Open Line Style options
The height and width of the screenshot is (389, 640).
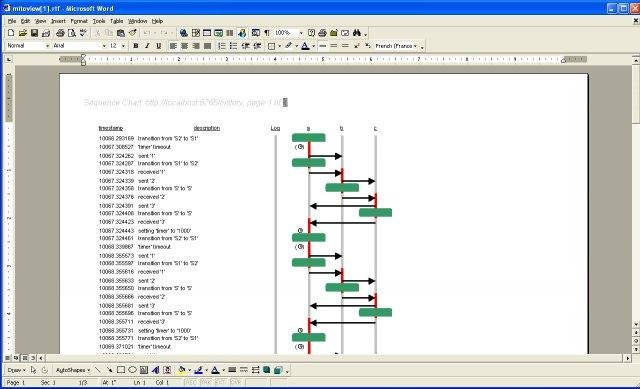pos(232,370)
